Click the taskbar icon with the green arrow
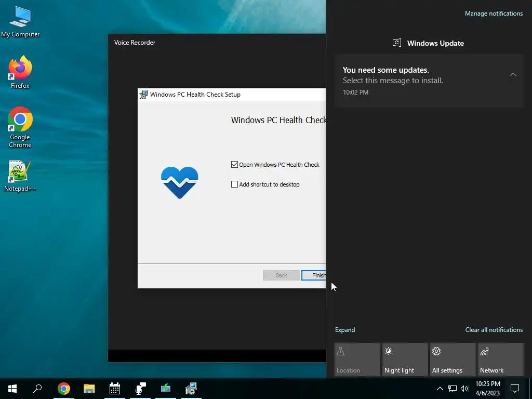532x399 pixels. pyautogui.click(x=166, y=389)
